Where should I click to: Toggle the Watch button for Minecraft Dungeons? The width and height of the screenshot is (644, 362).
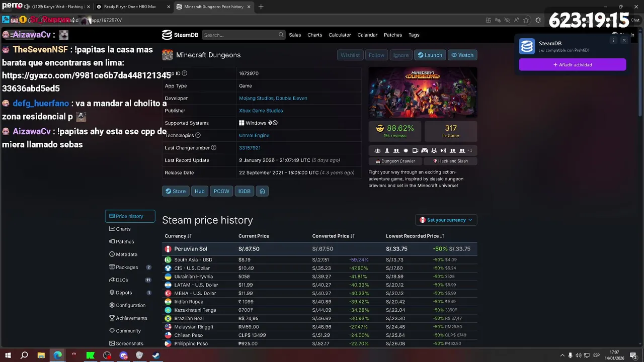tap(462, 55)
